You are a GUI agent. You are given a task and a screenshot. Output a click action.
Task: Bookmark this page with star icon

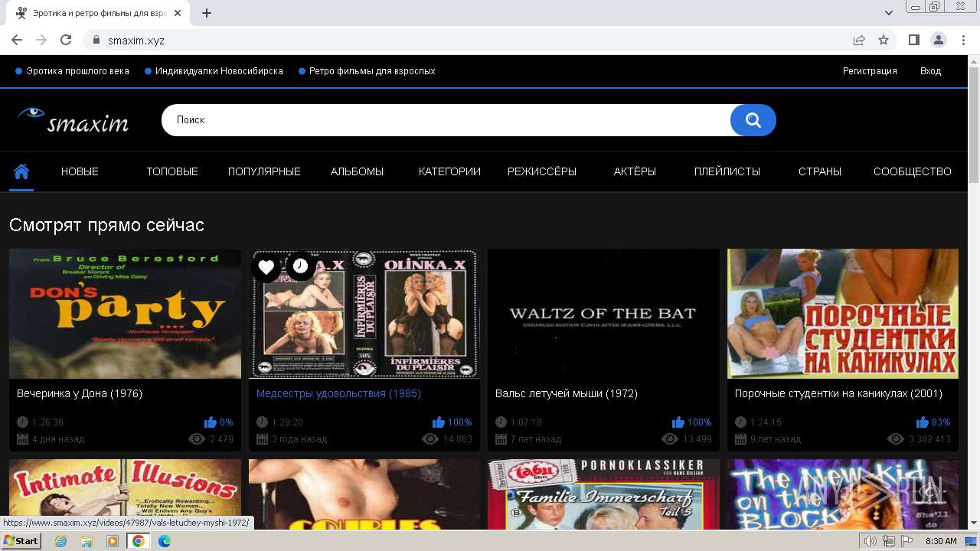[x=884, y=41]
